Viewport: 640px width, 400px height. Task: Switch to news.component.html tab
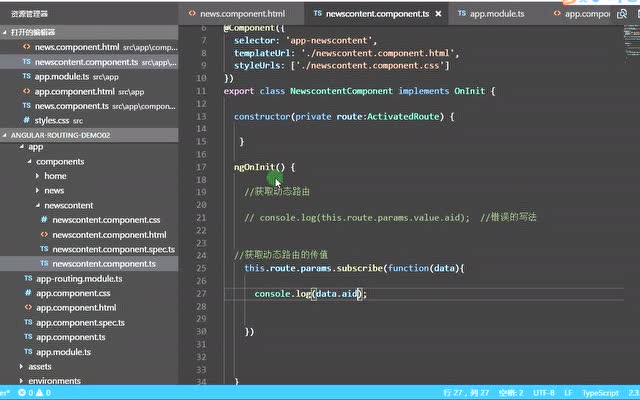coord(241,13)
